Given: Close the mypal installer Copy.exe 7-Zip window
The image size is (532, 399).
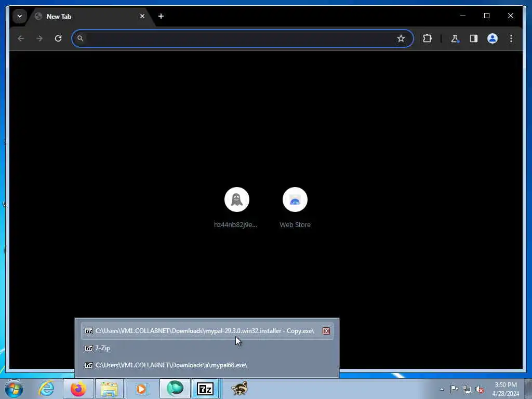Looking at the screenshot, I should pyautogui.click(x=326, y=331).
